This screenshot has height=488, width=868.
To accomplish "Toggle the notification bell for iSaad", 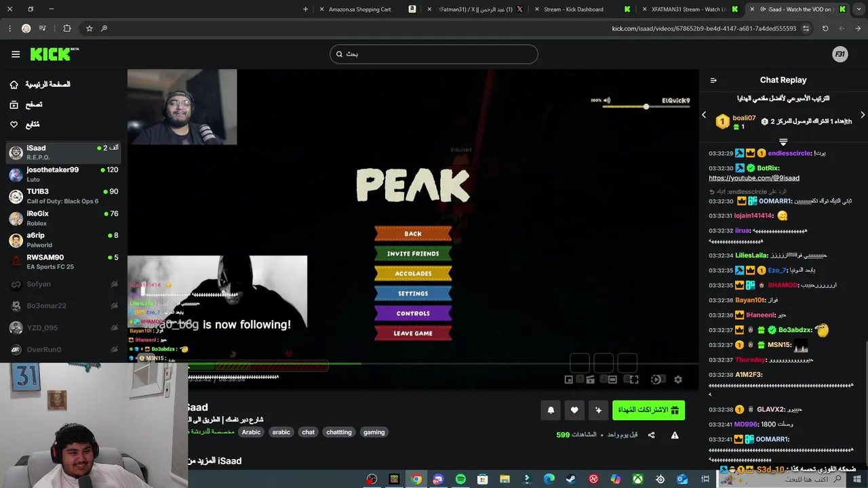I will point(551,410).
